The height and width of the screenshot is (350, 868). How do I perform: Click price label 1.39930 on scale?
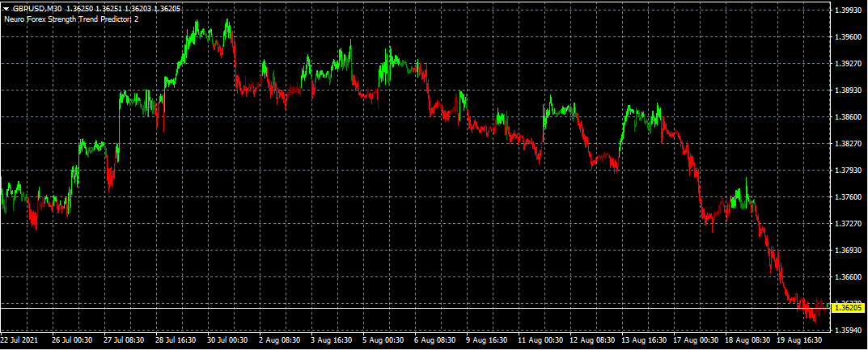click(x=848, y=11)
